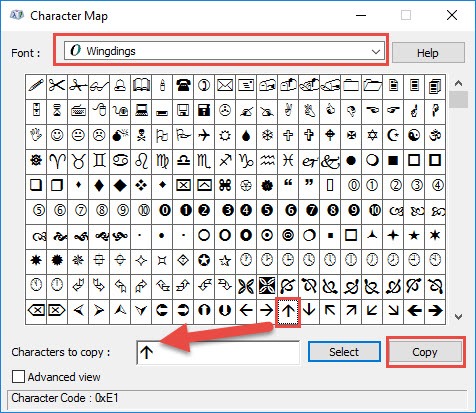Pick the outlined circled number 7
The height and width of the screenshot is (413, 476).
[81, 211]
